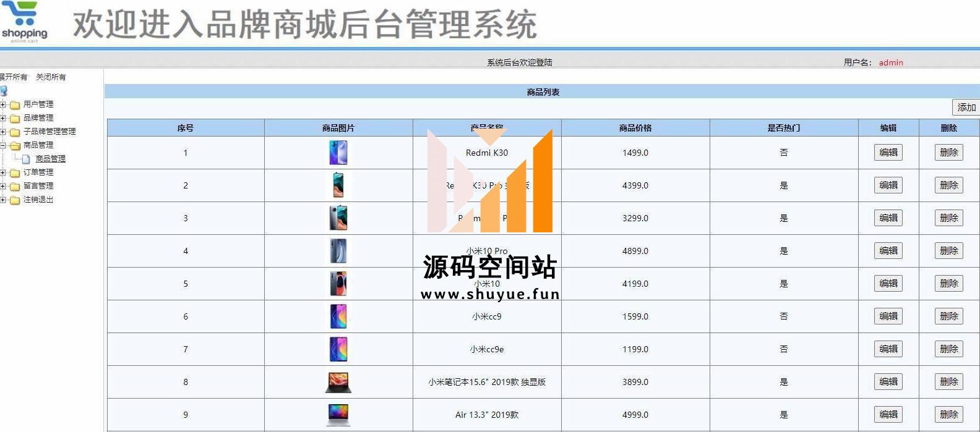Viewport: 980px width, 432px height.
Task: Open the 小米cc9 product thumbnail
Action: click(x=338, y=316)
